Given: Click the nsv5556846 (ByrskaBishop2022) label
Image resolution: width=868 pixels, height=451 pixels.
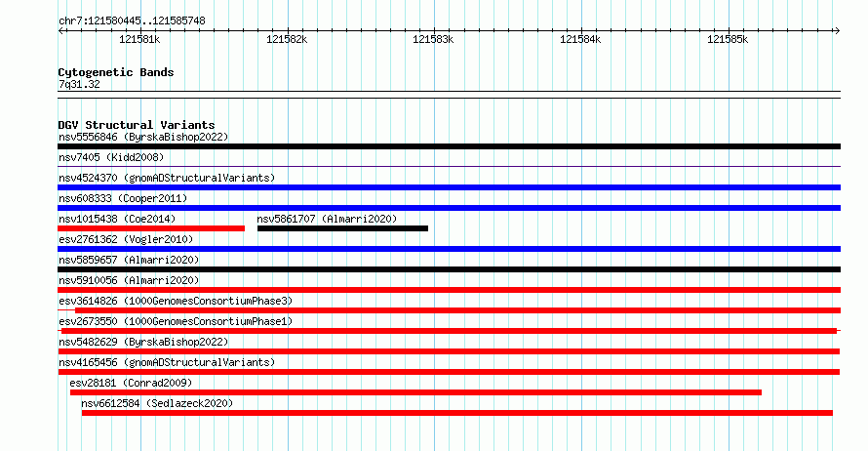Looking at the screenshot, I should click(143, 137).
